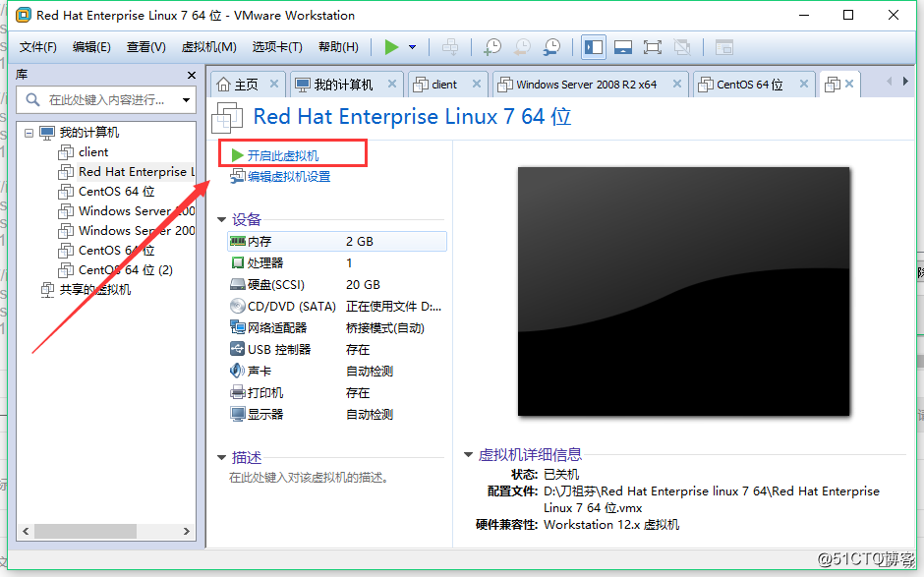The width and height of the screenshot is (924, 577).
Task: Collapse the 虚拟机详细信息 section
Action: click(469, 454)
